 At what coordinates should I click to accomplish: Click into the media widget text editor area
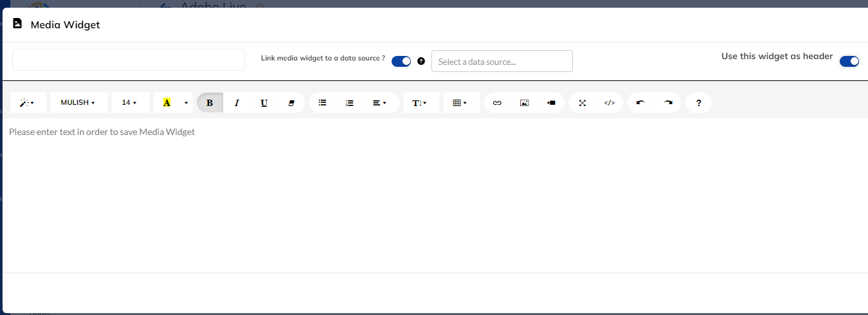tap(434, 195)
